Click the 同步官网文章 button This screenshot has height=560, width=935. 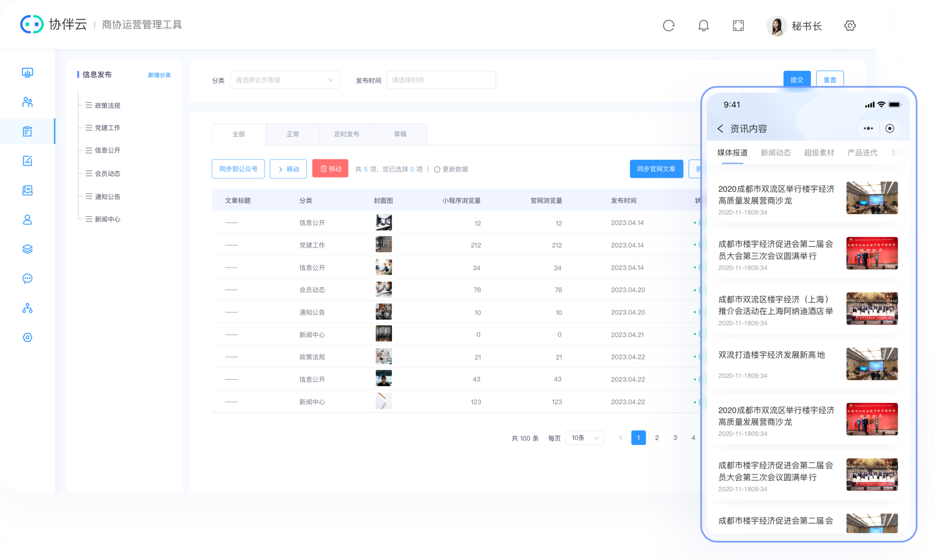656,169
